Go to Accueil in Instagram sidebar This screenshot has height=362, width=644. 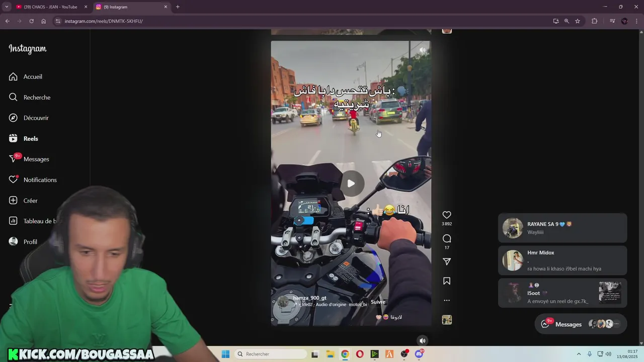(33, 76)
